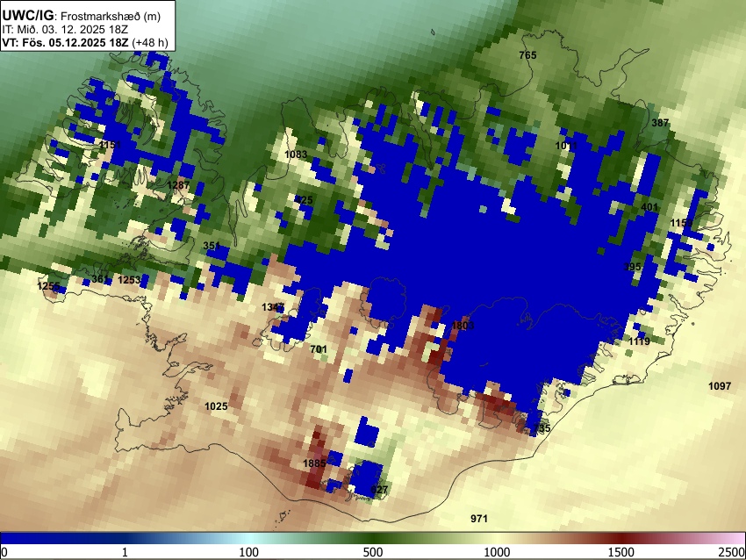The image size is (746, 560).
Task: Click the colorbar tick label 500
Action: (373, 552)
